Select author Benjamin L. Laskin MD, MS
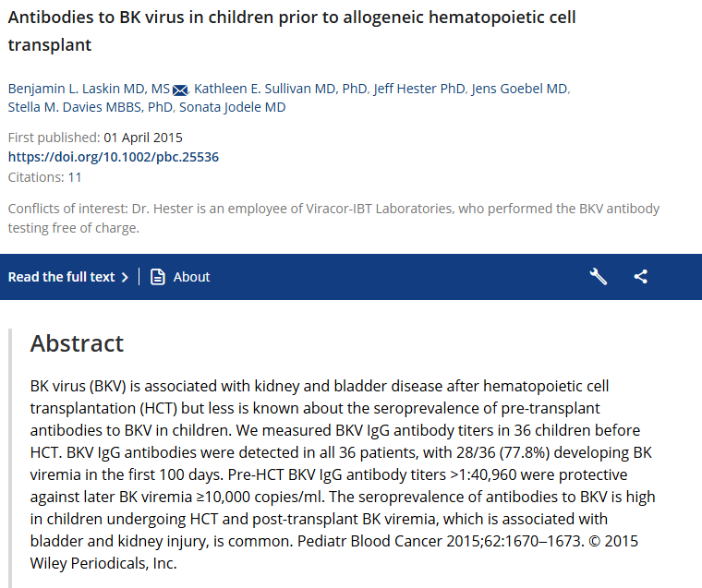The height and width of the screenshot is (588, 702). click(89, 89)
